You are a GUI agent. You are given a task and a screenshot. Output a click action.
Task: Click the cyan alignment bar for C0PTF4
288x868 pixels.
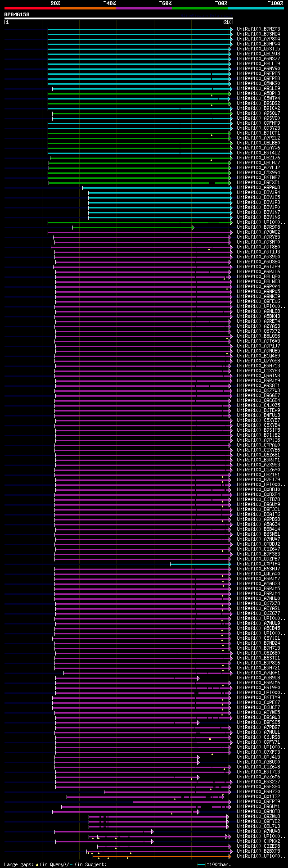click(x=200, y=564)
